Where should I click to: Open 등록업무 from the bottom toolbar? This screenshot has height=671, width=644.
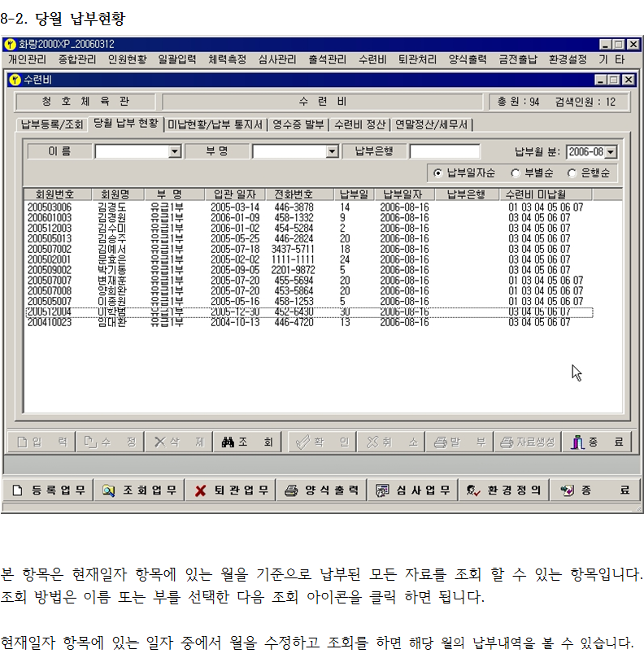47,490
